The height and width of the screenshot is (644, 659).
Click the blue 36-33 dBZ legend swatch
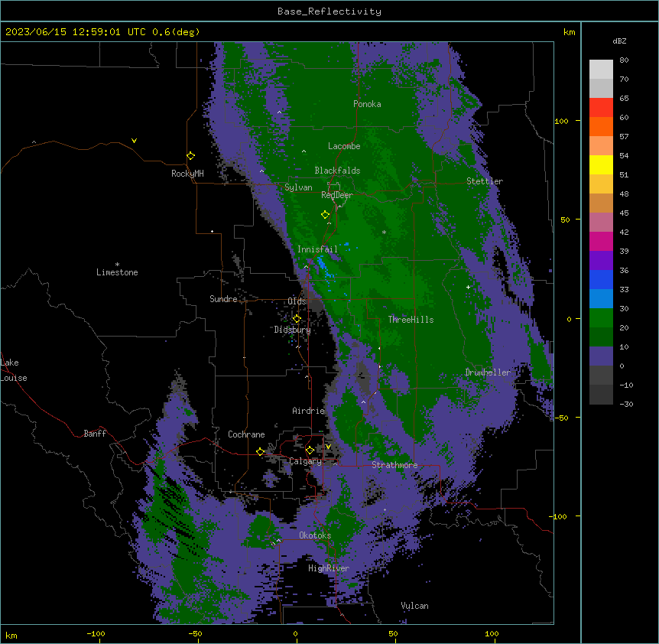coord(601,279)
